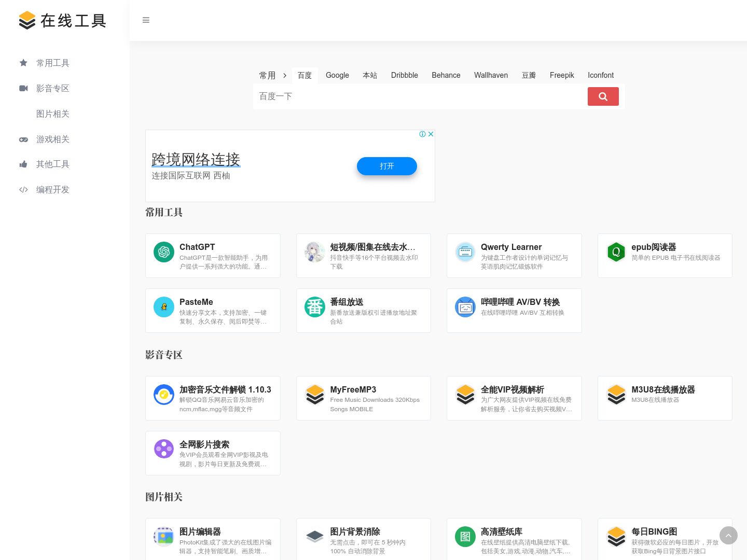The height and width of the screenshot is (560, 747).
Task: Click the thumbs-up icon beside 其他工具
Action: pyautogui.click(x=23, y=164)
